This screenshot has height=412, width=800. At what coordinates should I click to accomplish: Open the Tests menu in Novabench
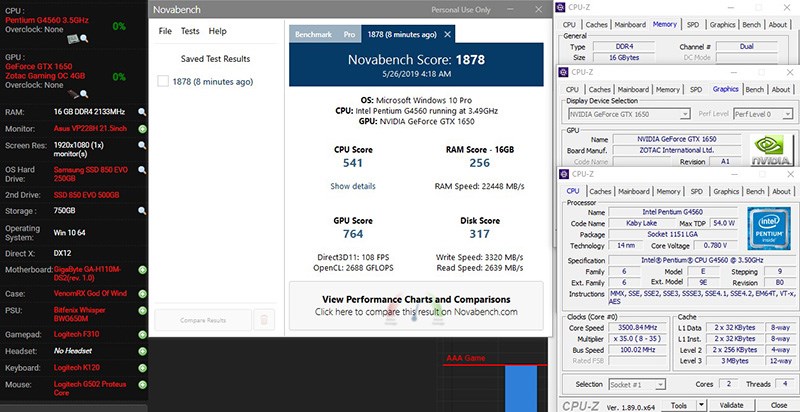click(x=190, y=31)
